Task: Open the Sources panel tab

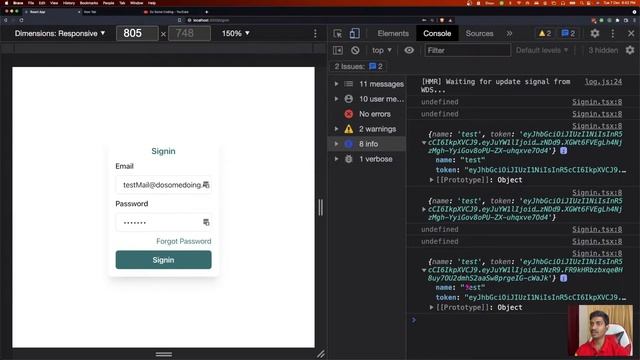Action: click(479, 33)
